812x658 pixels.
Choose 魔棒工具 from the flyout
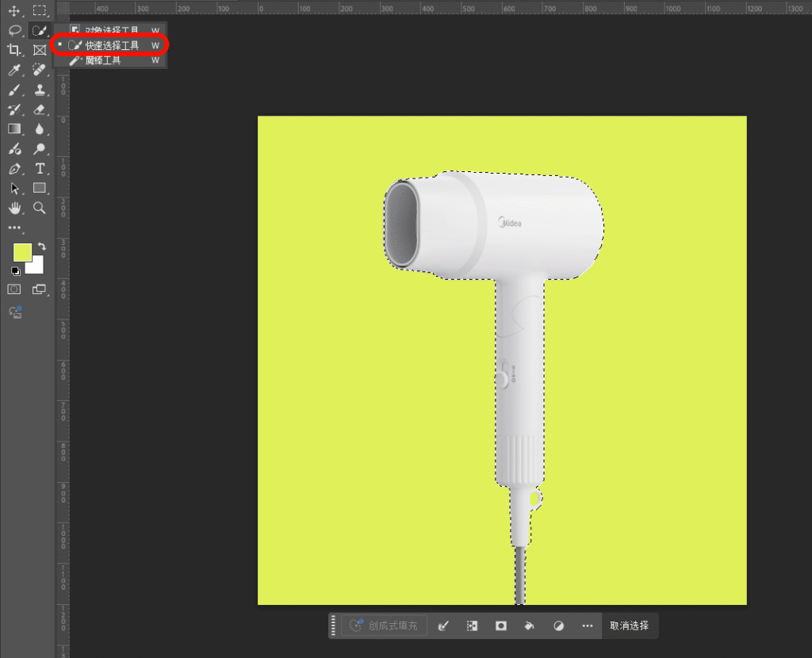tap(103, 60)
